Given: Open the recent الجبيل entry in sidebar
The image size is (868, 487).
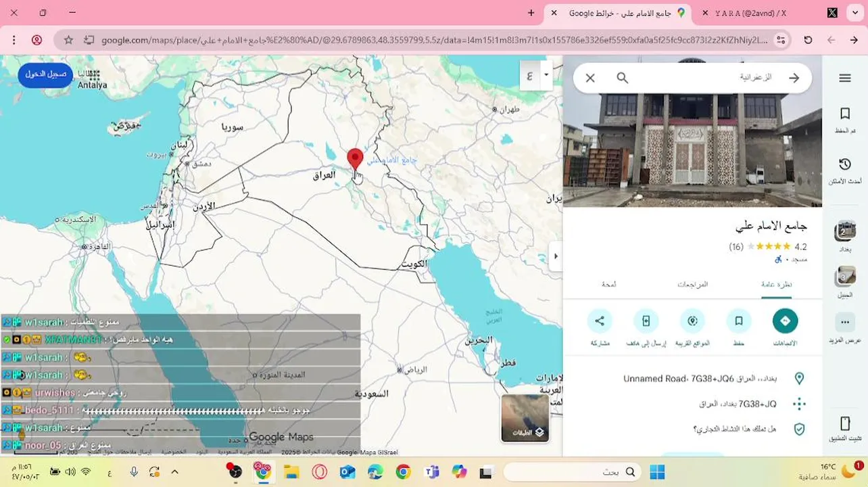Looking at the screenshot, I should tap(845, 281).
